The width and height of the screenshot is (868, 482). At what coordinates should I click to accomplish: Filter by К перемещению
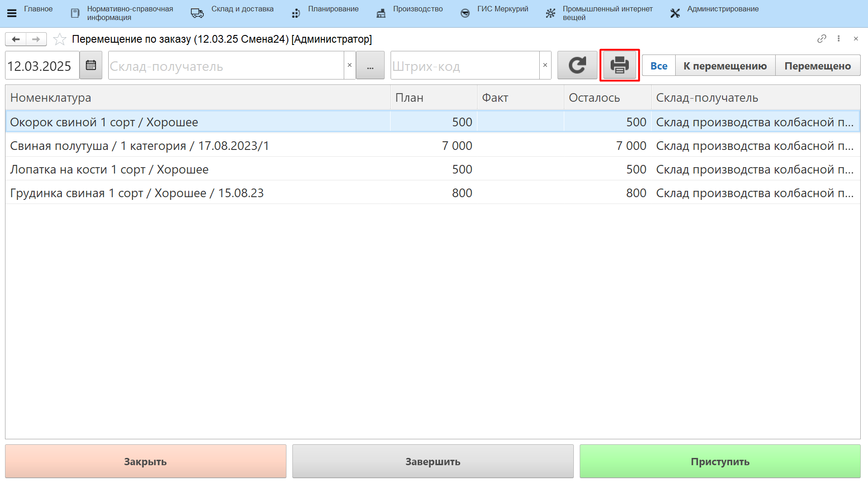(725, 66)
